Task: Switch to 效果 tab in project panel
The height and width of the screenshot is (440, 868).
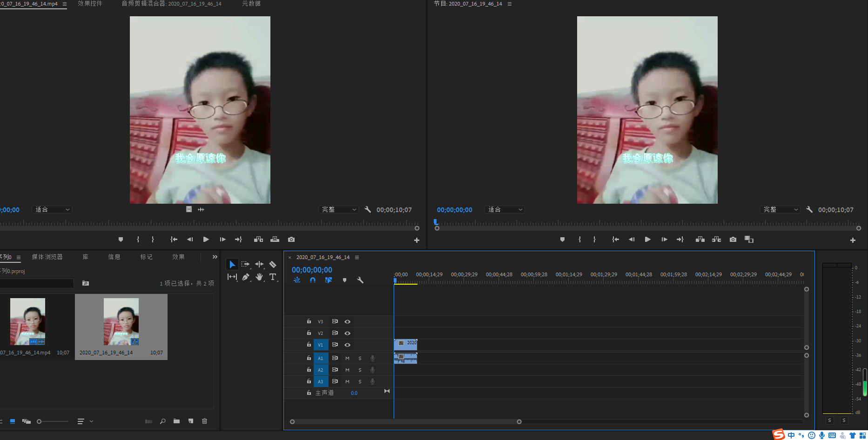Action: 178,257
